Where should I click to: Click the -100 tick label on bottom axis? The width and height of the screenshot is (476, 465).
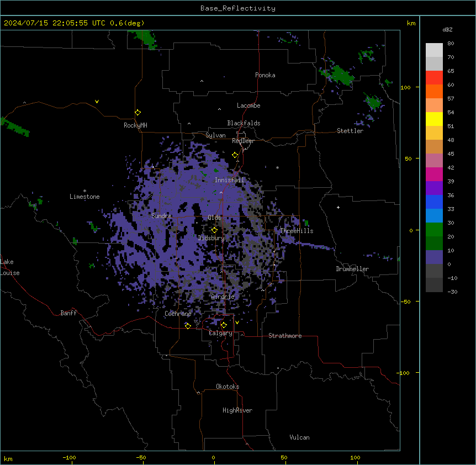point(69,457)
